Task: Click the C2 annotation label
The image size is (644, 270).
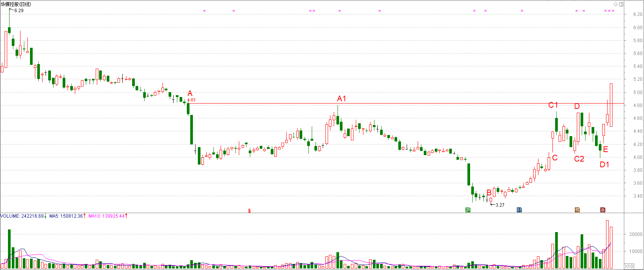Action: pos(579,159)
